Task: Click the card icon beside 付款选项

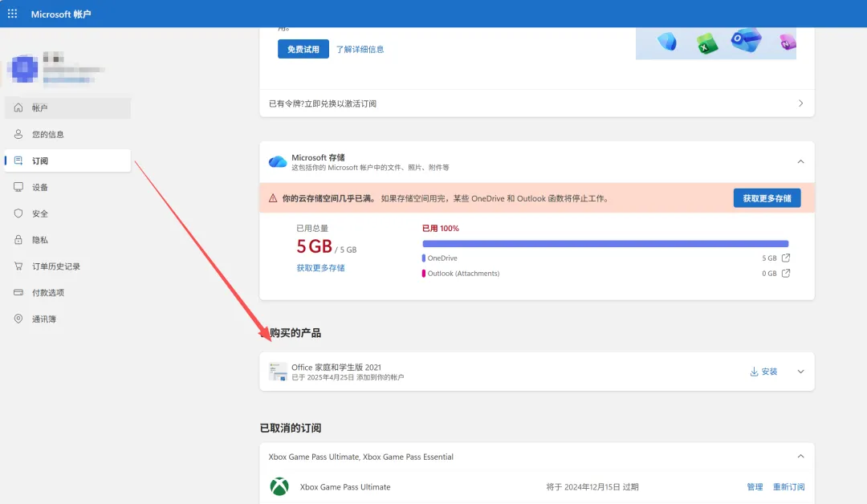Action: (18, 292)
